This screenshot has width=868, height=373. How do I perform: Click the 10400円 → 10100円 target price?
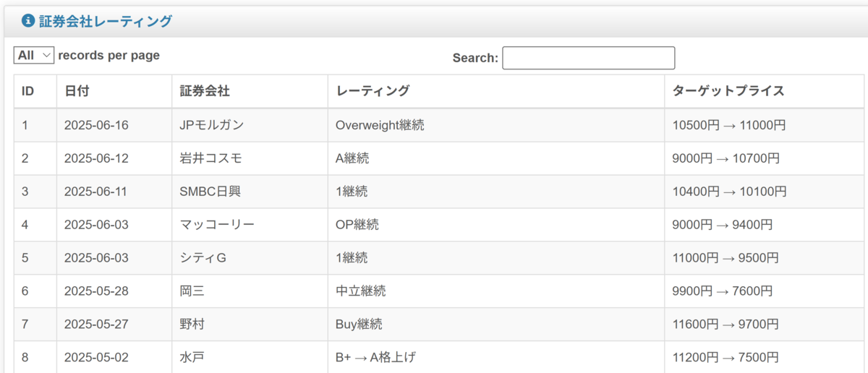(765, 192)
